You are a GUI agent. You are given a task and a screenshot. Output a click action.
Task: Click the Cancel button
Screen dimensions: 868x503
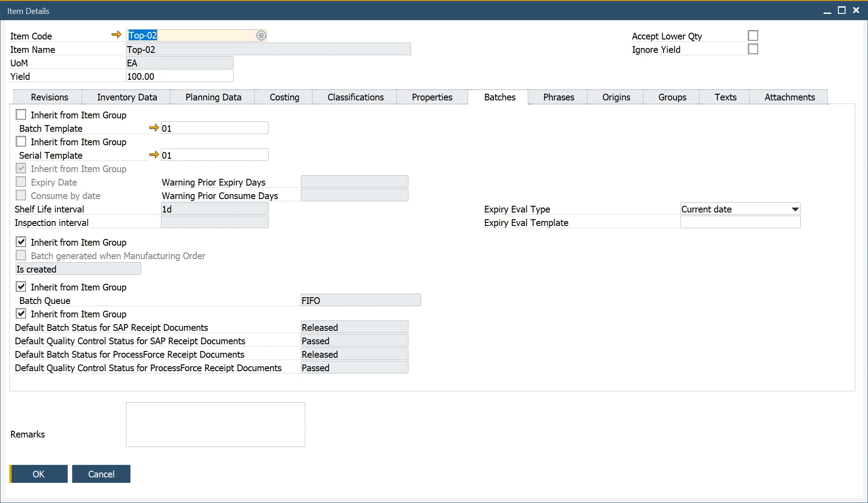(100, 474)
